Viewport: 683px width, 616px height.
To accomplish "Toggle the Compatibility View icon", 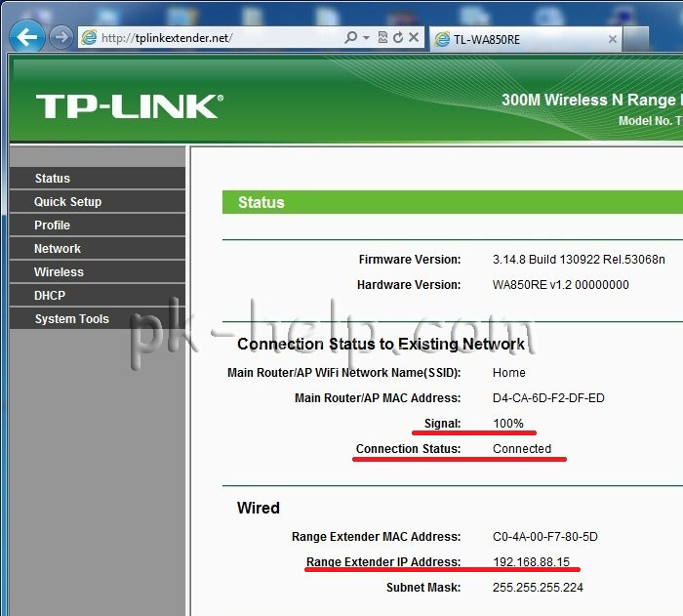I will pyautogui.click(x=382, y=37).
